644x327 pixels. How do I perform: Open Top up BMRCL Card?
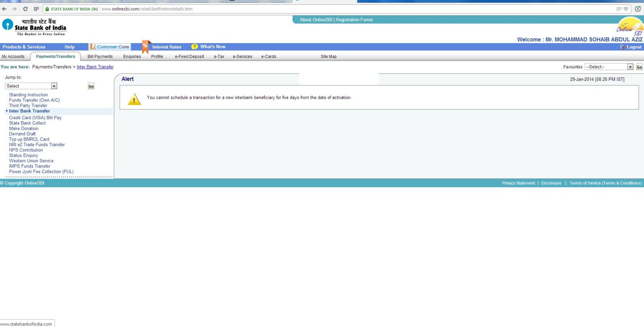click(x=29, y=139)
